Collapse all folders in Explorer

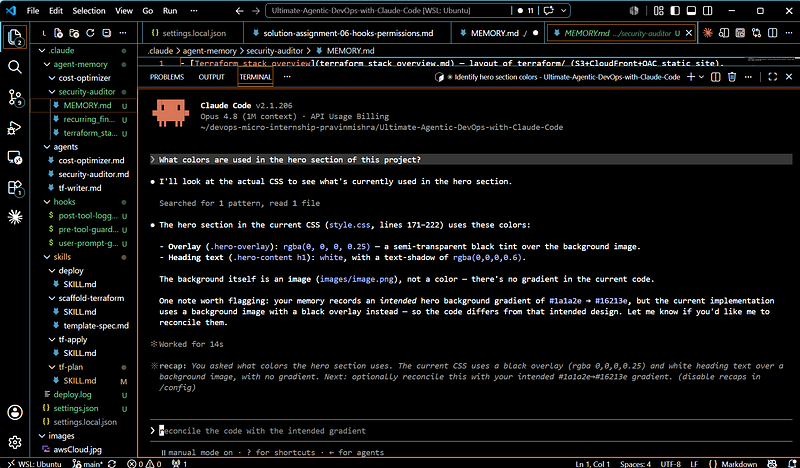(x=107, y=33)
